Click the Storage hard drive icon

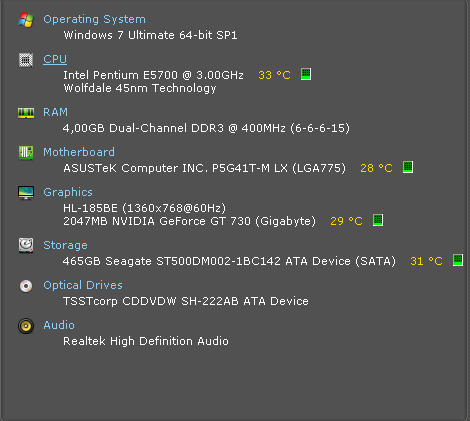pos(26,245)
